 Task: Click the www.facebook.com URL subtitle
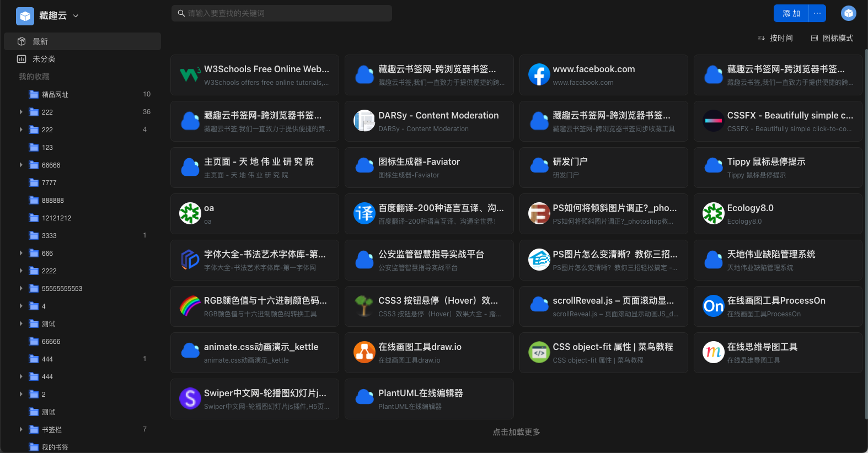tap(583, 83)
